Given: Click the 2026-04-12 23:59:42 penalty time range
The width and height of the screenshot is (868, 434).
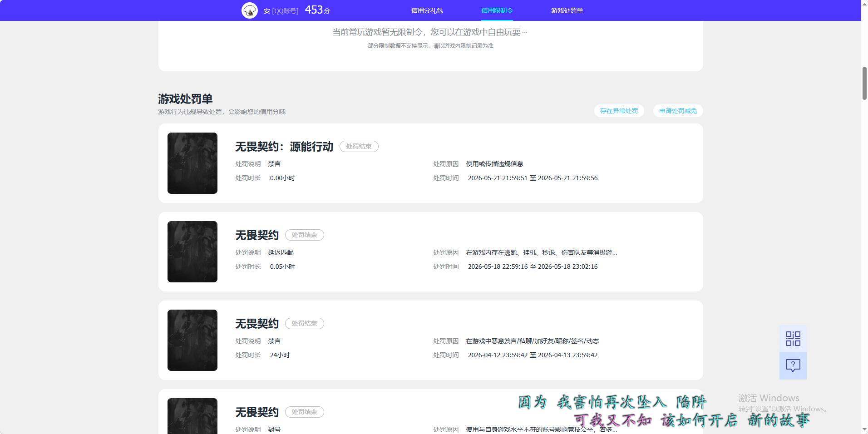Looking at the screenshot, I should tap(533, 355).
